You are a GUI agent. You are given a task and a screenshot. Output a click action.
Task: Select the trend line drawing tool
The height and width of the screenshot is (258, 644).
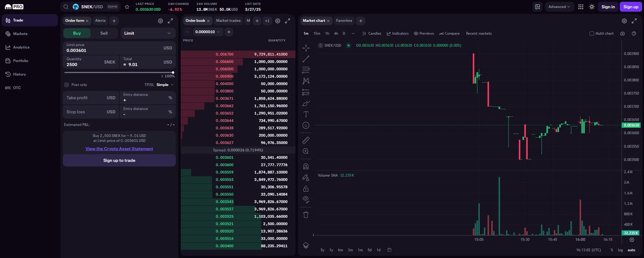306,59
